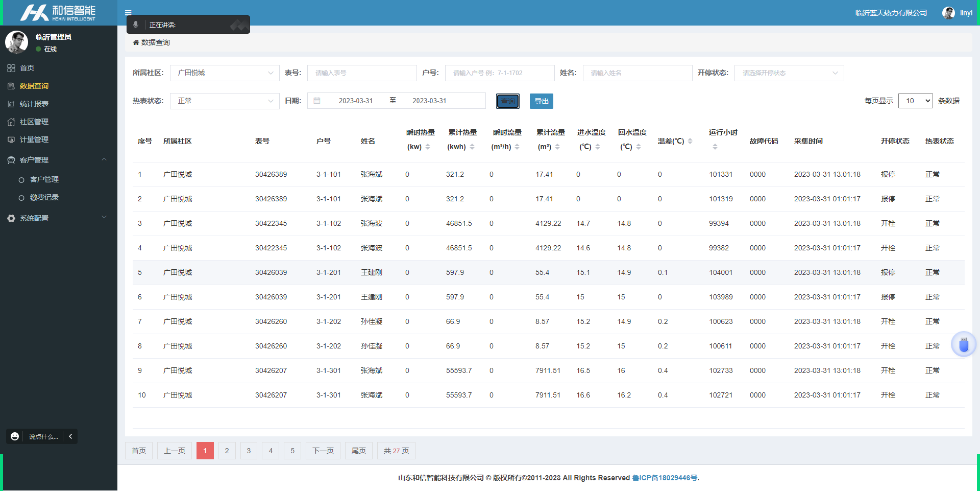980x491 pixels.
Task: Expand the 系统配置 menu chevron
Action: coord(104,217)
